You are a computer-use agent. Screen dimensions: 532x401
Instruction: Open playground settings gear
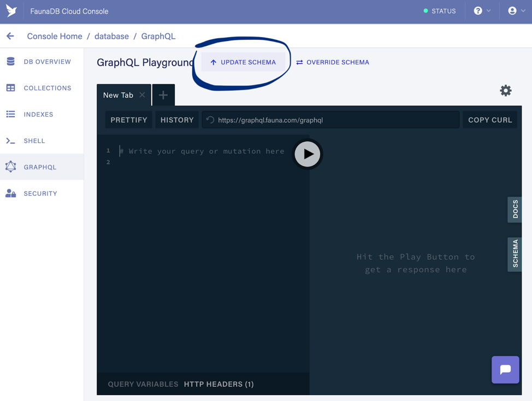506,91
